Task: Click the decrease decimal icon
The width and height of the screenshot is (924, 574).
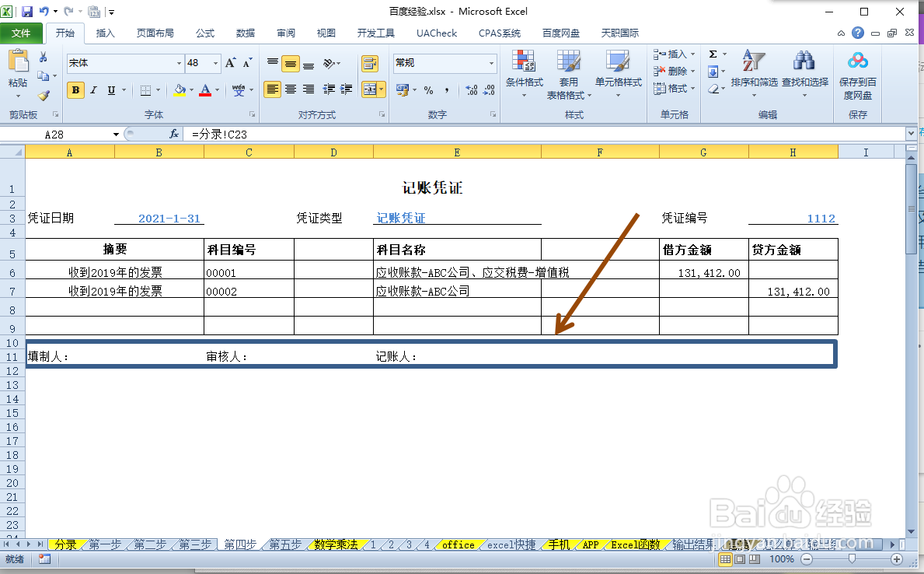Action: [x=489, y=90]
